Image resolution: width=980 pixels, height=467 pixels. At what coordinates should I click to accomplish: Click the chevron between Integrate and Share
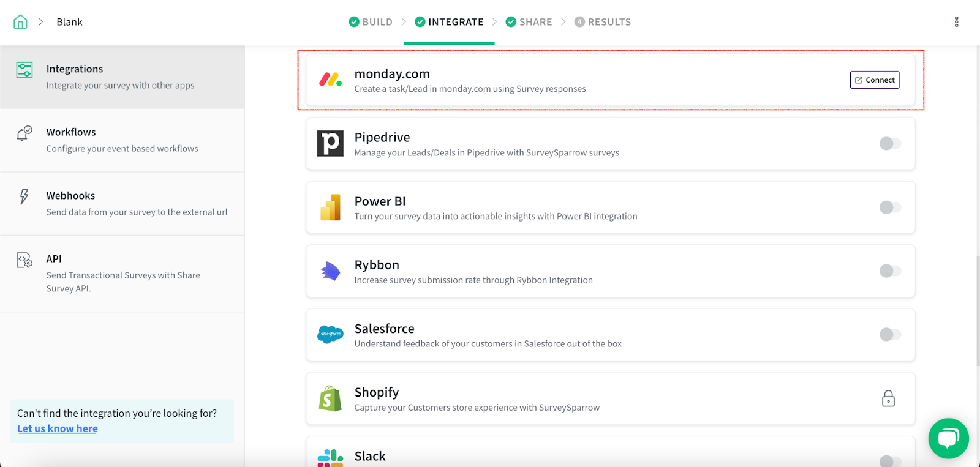click(494, 22)
